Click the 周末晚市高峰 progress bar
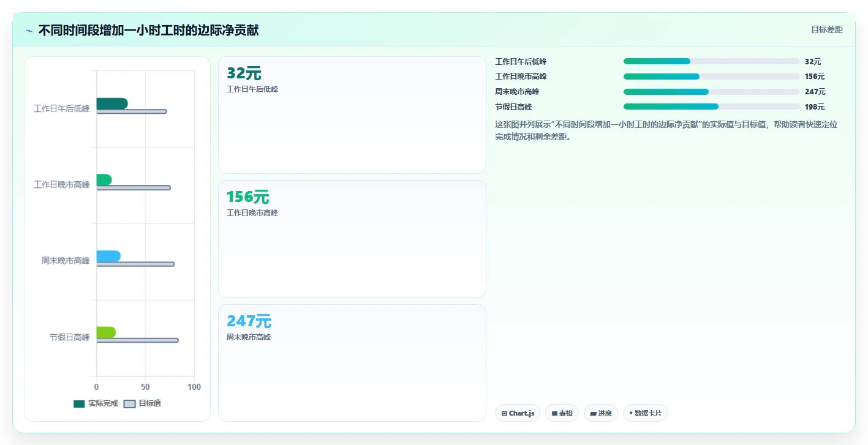 [x=712, y=92]
